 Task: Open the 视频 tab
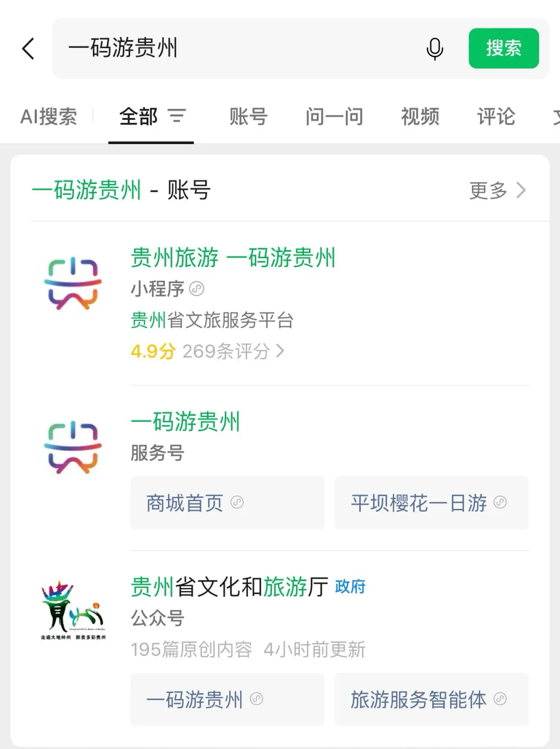(x=420, y=117)
